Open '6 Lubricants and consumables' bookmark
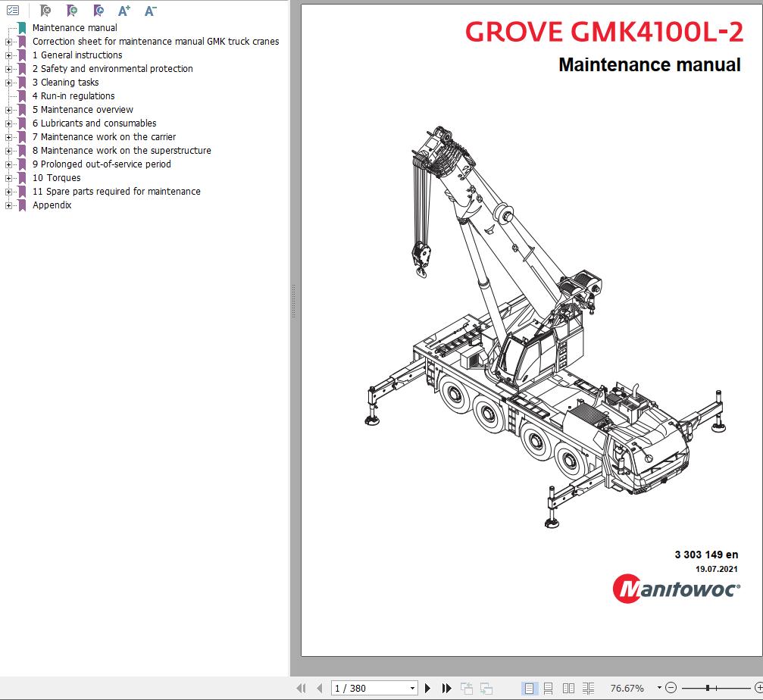This screenshot has height=700, width=763. pyautogui.click(x=94, y=123)
